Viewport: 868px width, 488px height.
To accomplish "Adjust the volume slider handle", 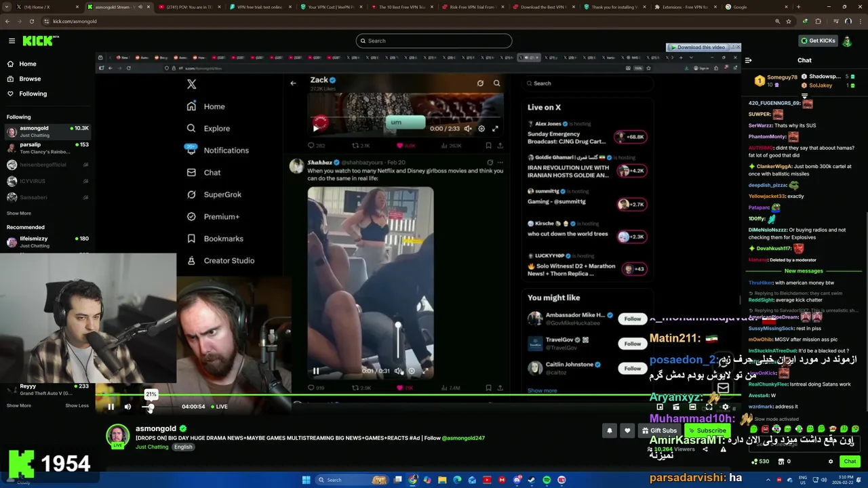I will pyautogui.click(x=150, y=407).
